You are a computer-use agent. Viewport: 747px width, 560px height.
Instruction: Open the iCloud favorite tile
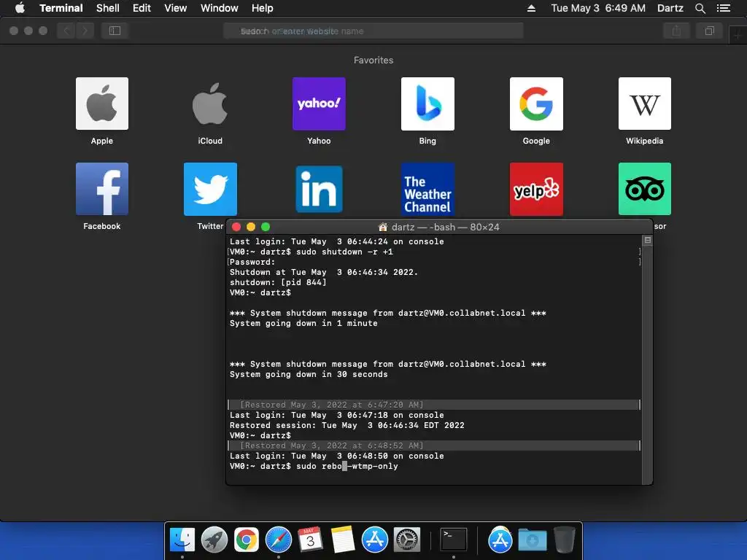[x=210, y=104]
